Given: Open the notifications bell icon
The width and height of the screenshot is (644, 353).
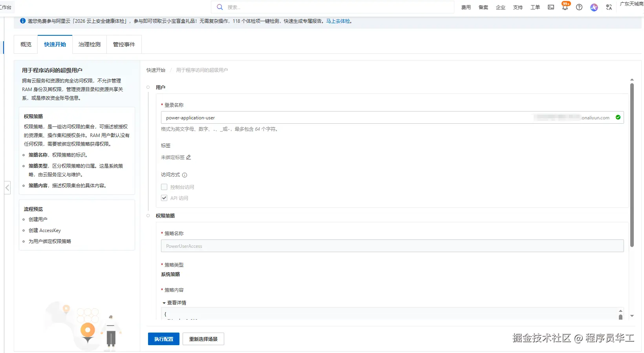Looking at the screenshot, I should [x=565, y=7].
